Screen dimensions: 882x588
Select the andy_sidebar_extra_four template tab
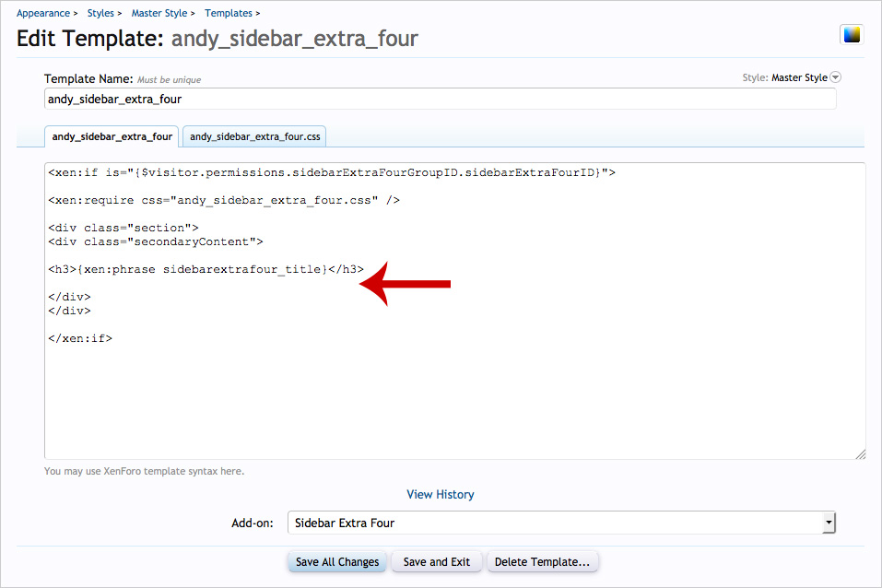point(112,136)
